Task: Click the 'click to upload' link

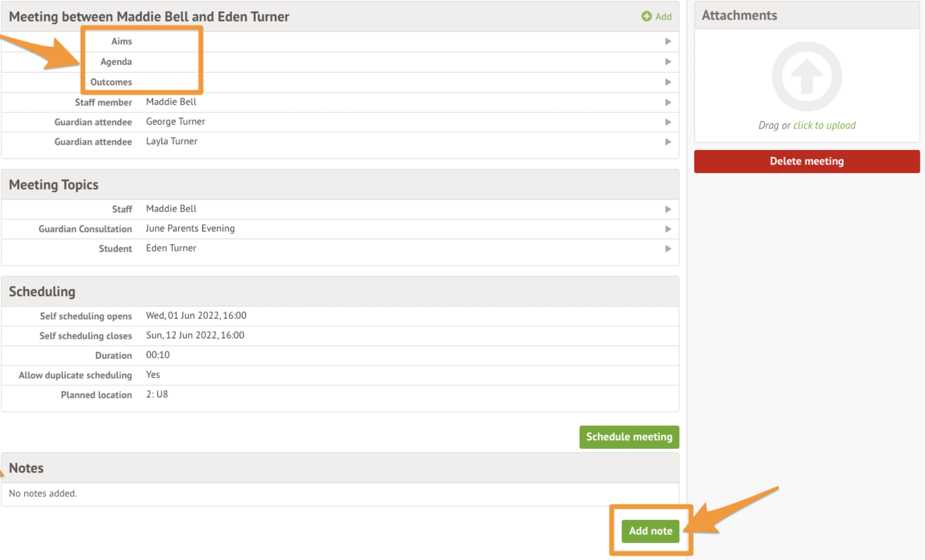Action: pos(824,125)
